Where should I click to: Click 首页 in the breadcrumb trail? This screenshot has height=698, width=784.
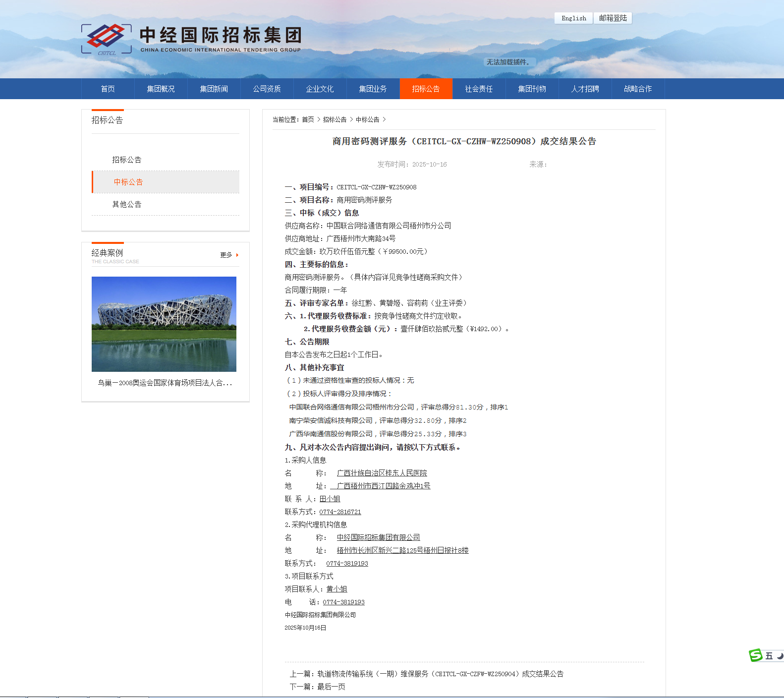tap(308, 119)
